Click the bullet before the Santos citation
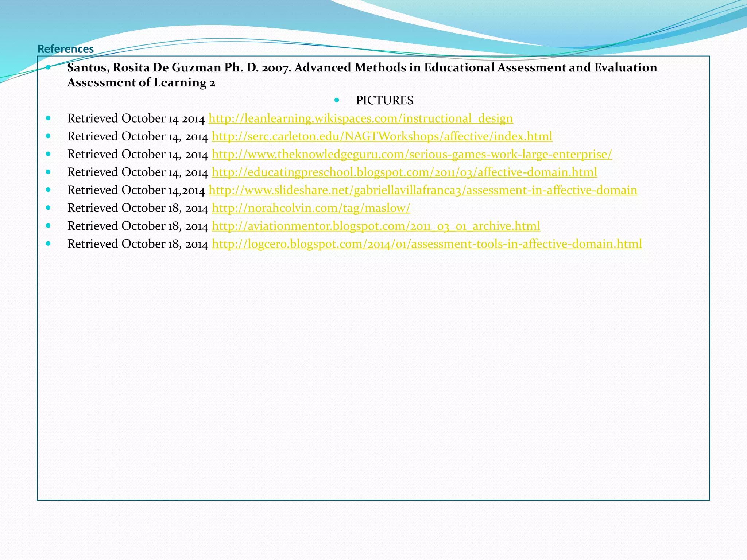 [49, 67]
